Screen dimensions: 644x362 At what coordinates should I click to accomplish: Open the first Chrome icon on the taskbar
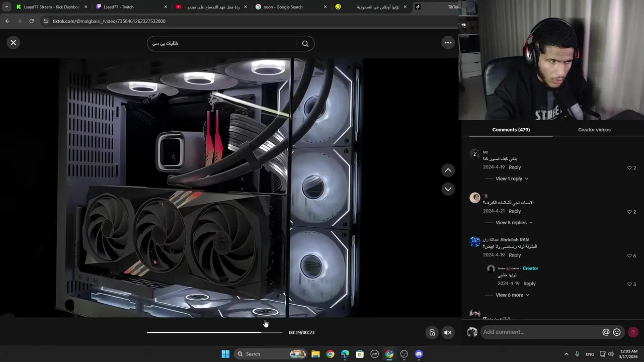tap(330, 354)
